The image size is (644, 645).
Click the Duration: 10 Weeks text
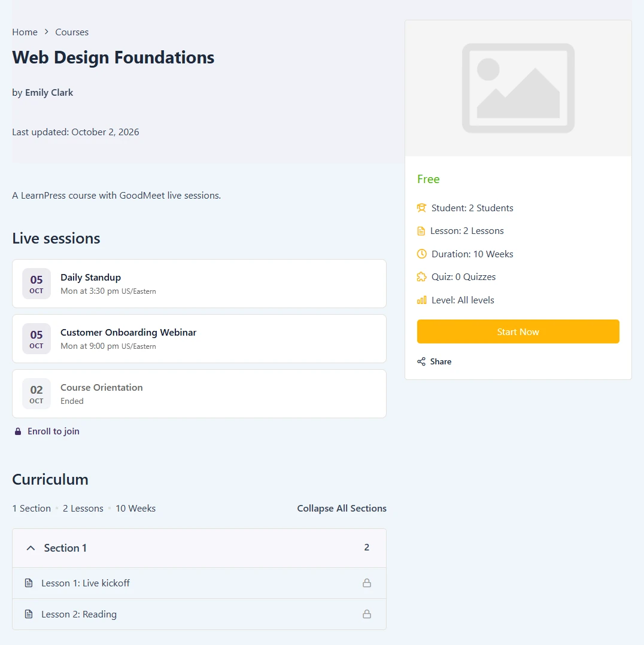472,254
